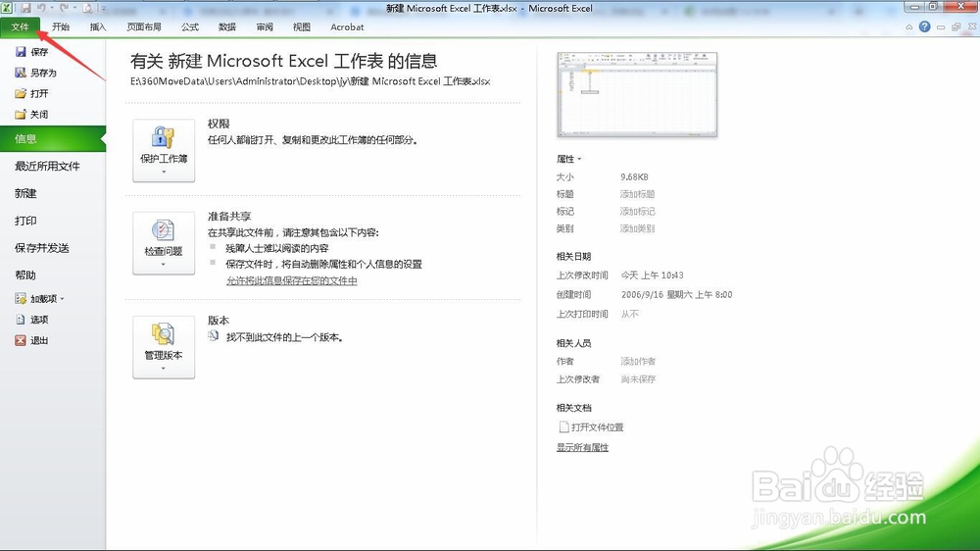Screen dimensions: 980x551
Task: Switch to the 视图 (View) tab
Action: click(x=302, y=26)
